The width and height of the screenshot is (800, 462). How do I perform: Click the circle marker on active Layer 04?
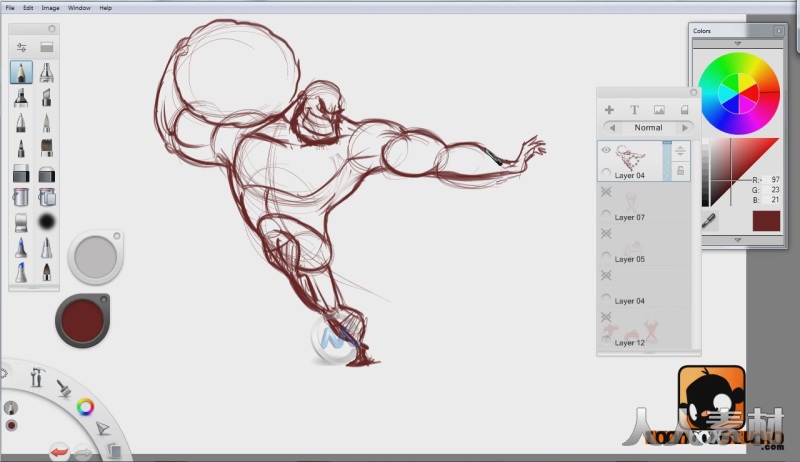pyautogui.click(x=606, y=173)
